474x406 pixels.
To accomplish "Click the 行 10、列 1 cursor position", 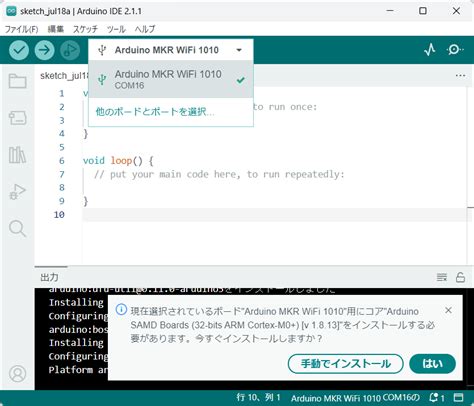I will [258, 397].
